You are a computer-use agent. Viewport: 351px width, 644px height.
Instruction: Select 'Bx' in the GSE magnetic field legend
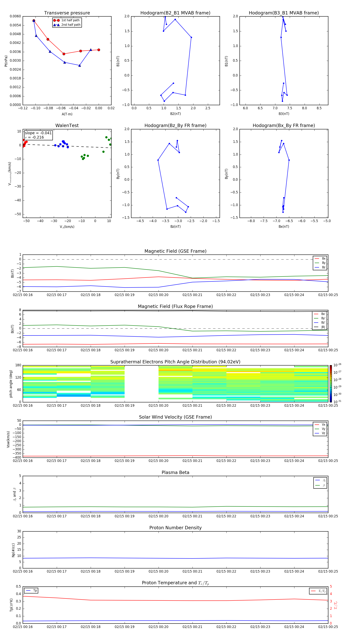(320, 259)
